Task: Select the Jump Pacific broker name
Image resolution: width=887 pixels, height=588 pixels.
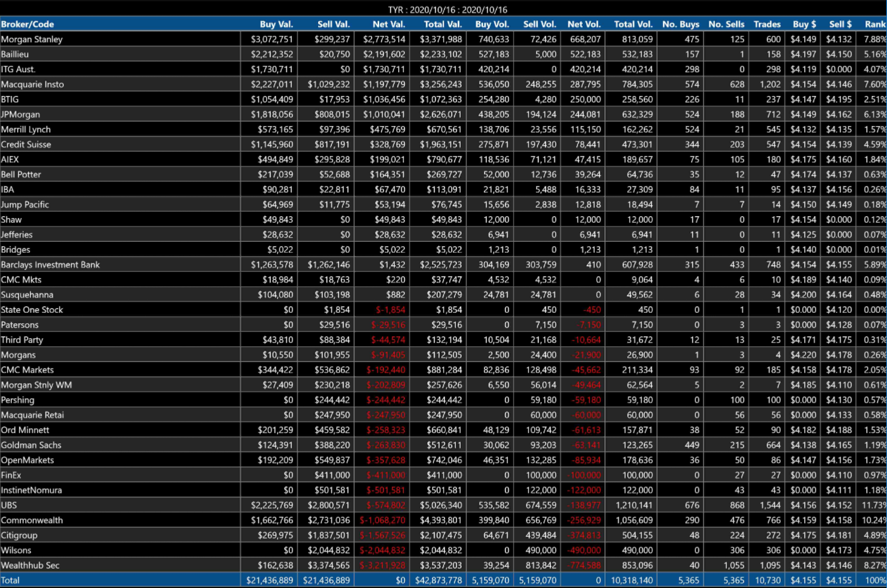Action: click(25, 204)
